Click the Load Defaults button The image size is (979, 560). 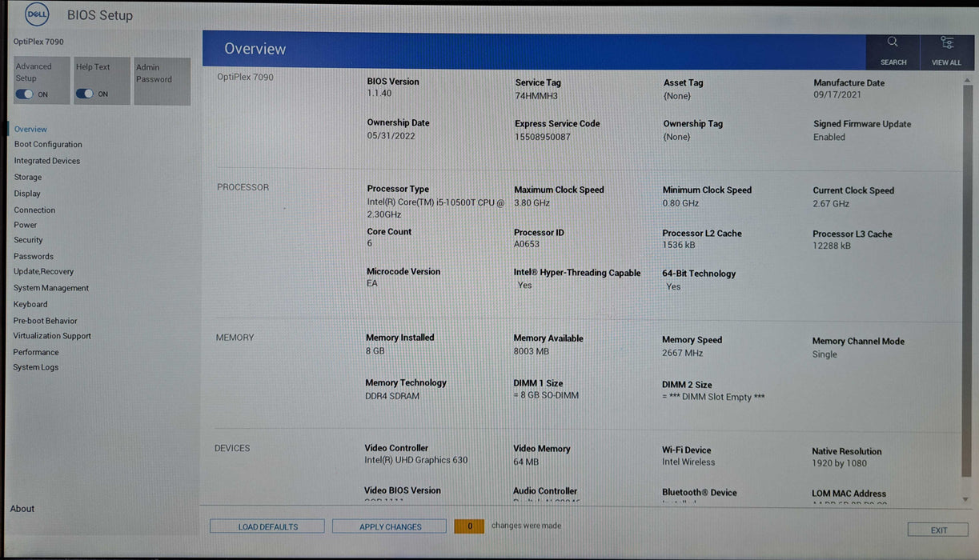point(267,526)
